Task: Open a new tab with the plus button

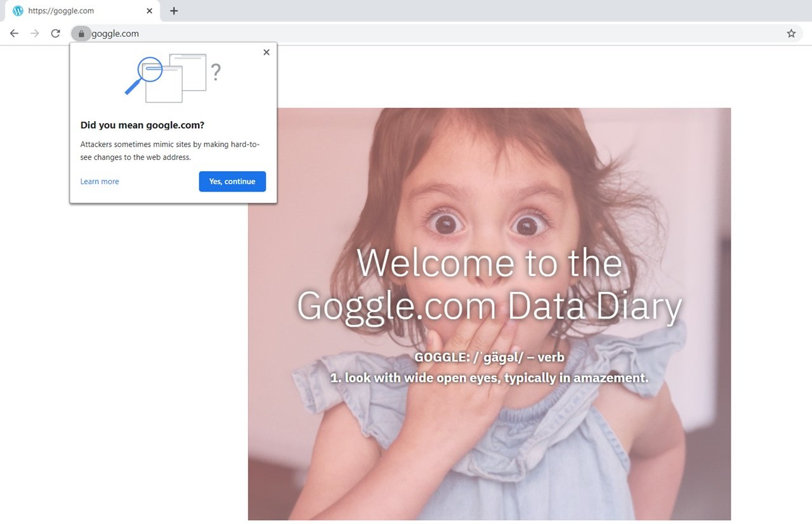Action: coord(174,11)
